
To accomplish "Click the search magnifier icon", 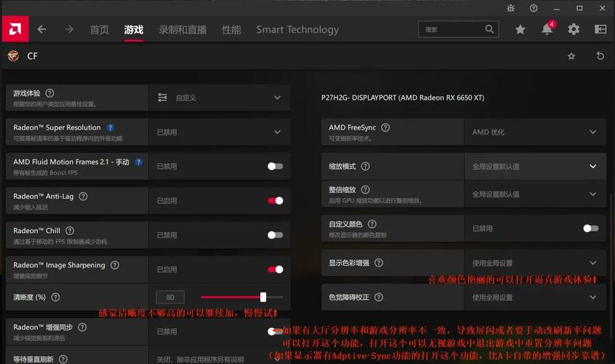I will 489,29.
